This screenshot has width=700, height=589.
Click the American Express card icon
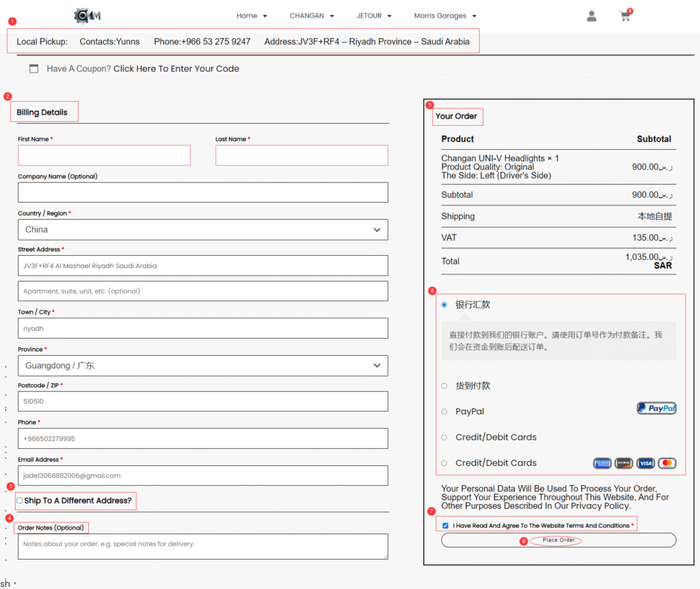pos(602,463)
